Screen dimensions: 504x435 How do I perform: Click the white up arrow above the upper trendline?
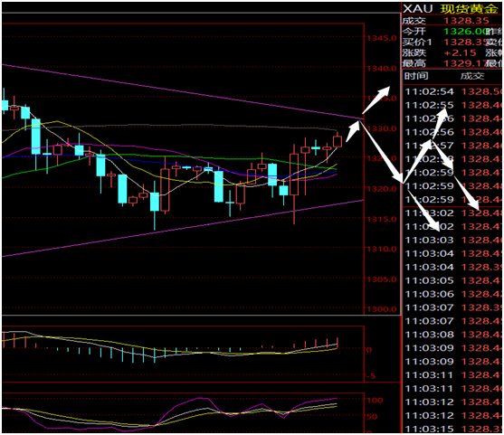376,99
